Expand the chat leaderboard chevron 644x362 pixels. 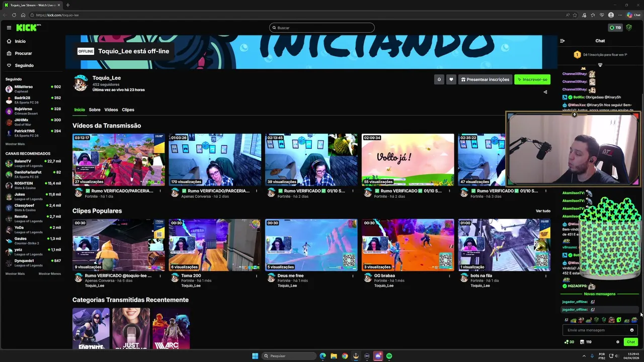(x=600, y=65)
